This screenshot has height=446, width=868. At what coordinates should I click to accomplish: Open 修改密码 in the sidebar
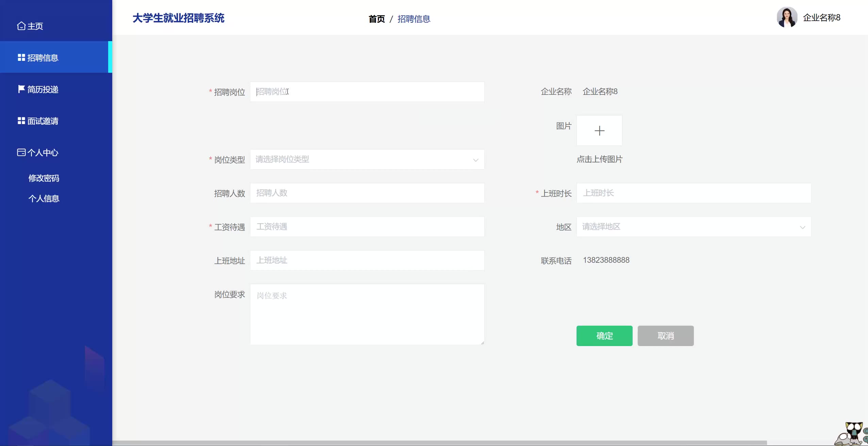pyautogui.click(x=44, y=178)
